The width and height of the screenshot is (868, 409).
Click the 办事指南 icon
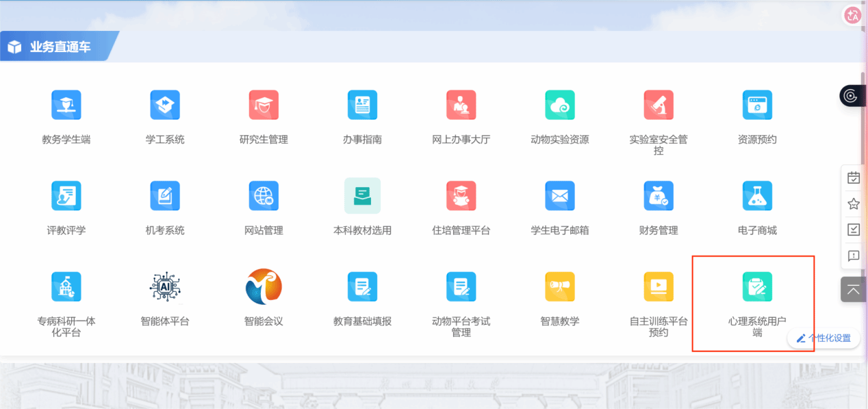click(362, 106)
